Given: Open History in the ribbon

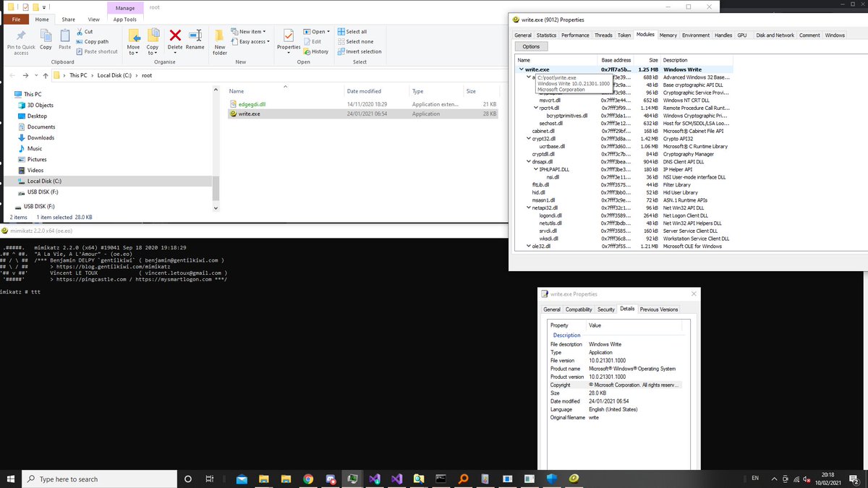Looking at the screenshot, I should [316, 51].
